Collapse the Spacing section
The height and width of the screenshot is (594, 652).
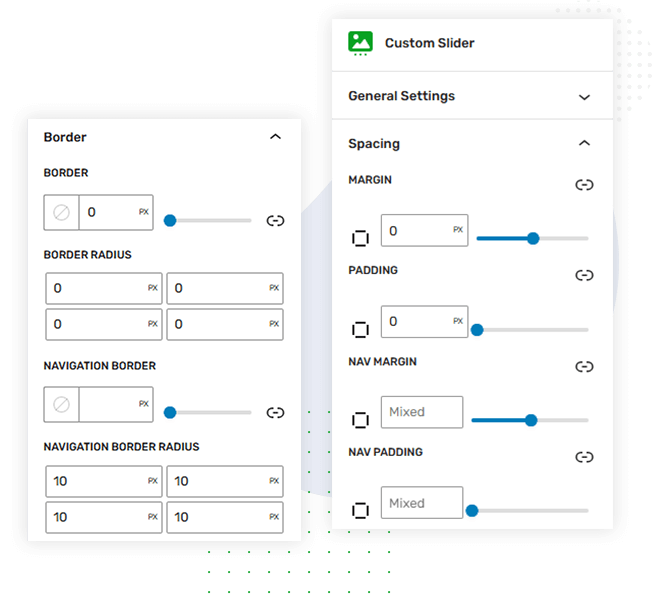[x=584, y=144]
